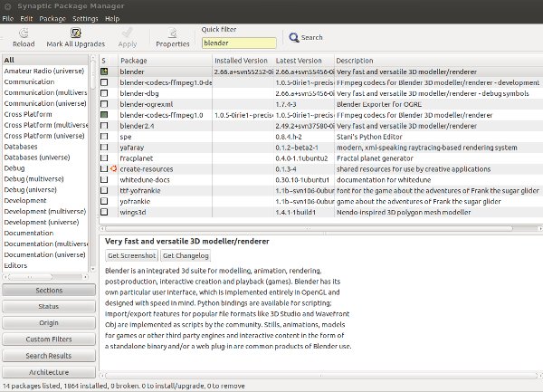Mark the wings3d status checkbox
Screen dimensions: 543x392
pyautogui.click(x=104, y=212)
